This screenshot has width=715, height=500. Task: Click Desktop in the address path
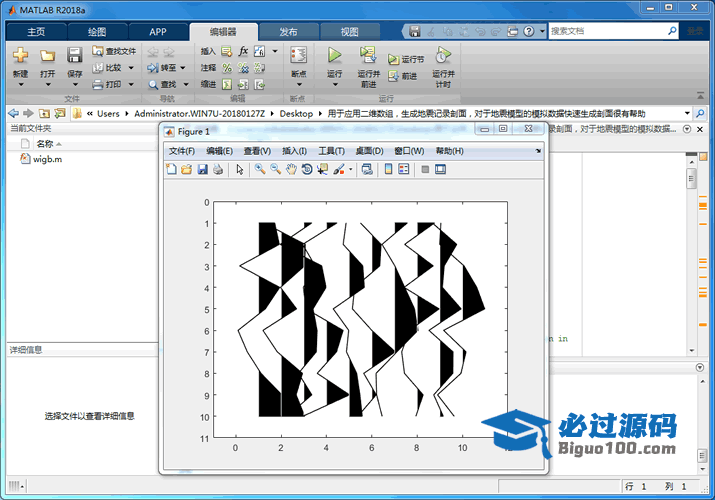(296, 113)
